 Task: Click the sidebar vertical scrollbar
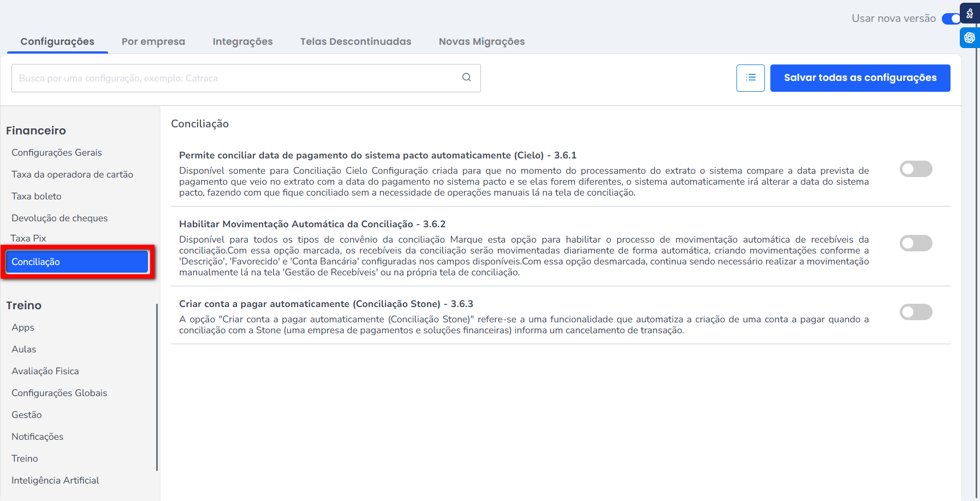point(157,387)
